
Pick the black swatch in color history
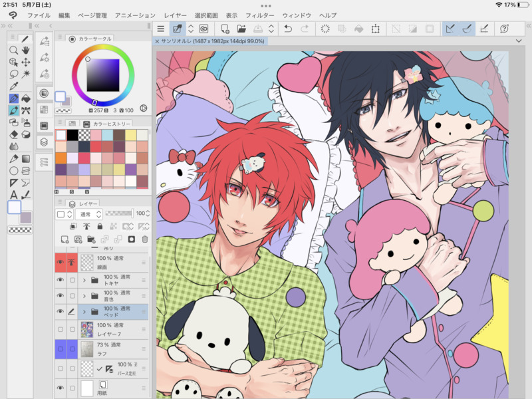(72, 135)
